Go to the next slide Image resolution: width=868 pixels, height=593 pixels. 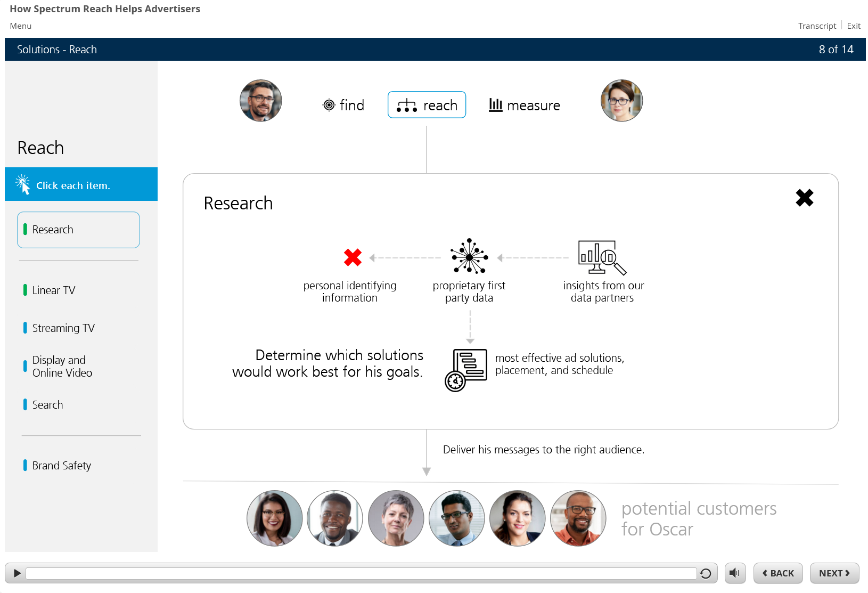click(834, 573)
